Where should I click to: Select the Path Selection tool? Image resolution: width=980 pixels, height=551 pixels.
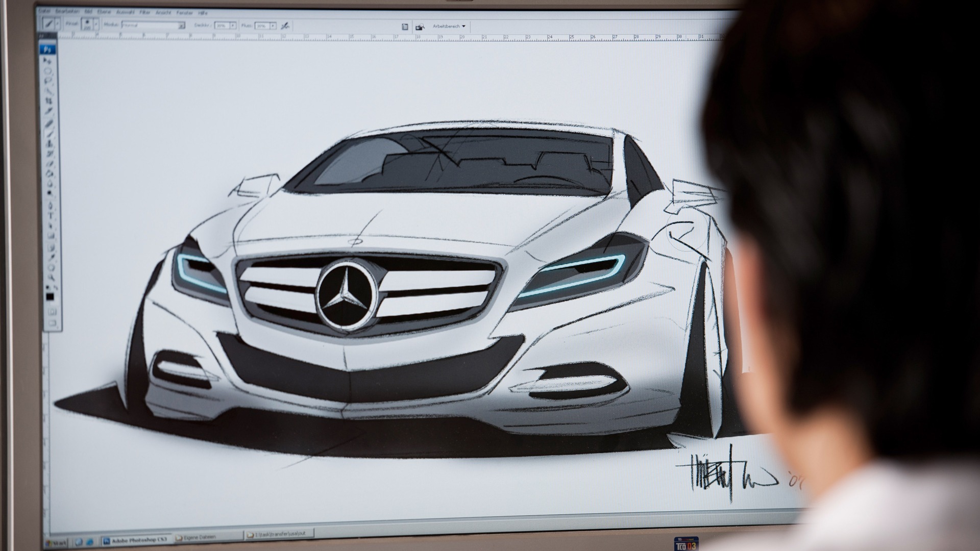(x=51, y=226)
